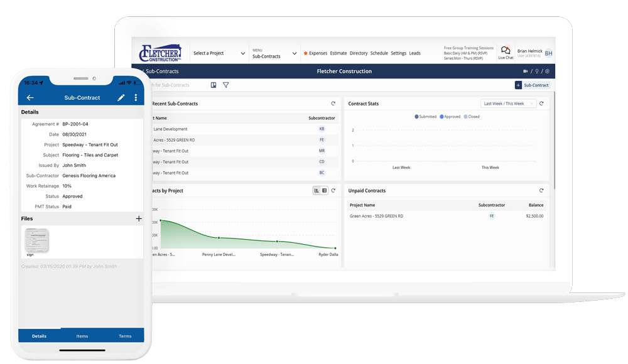This screenshot has height=364, width=628.
Task: Sort by Subcontractor header in Unpaid Contracts
Action: [492, 205]
